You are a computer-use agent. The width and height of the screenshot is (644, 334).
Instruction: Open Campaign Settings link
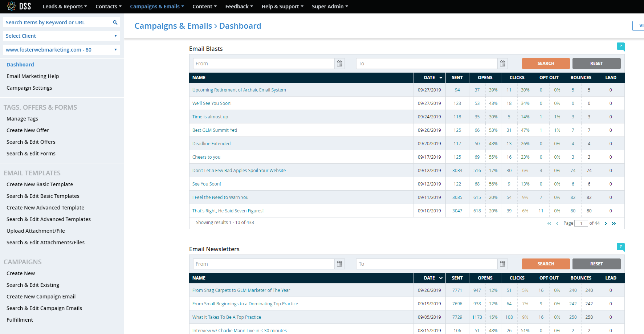[29, 88]
